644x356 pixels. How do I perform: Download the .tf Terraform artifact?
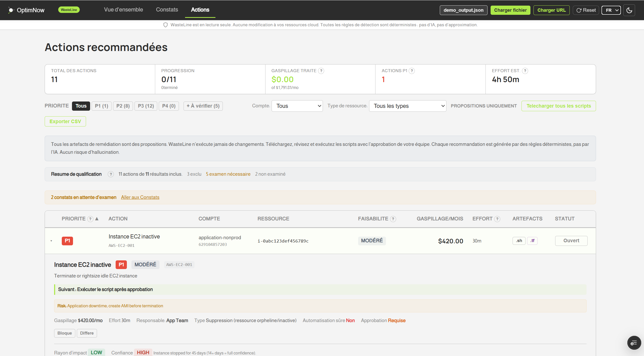pyautogui.click(x=532, y=240)
